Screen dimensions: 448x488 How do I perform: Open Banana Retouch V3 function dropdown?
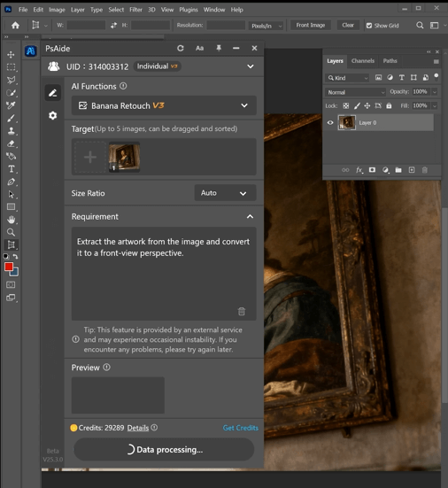pyautogui.click(x=164, y=105)
